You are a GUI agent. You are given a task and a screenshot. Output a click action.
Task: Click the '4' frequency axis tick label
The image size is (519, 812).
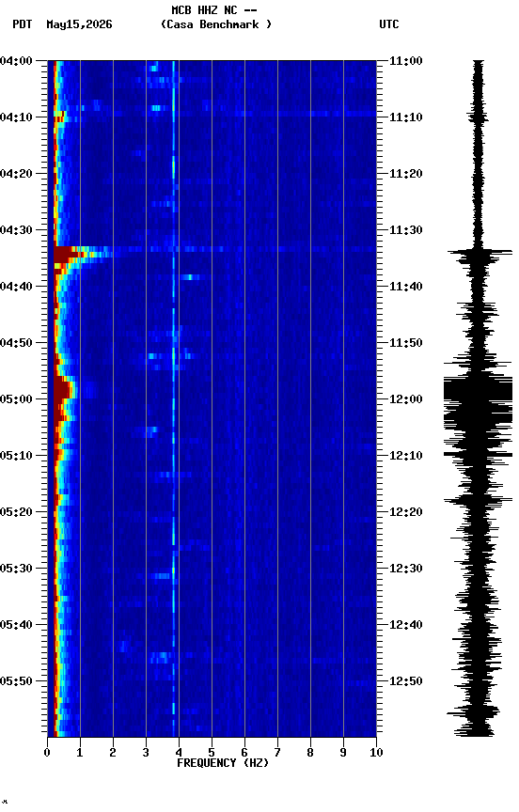tap(179, 753)
